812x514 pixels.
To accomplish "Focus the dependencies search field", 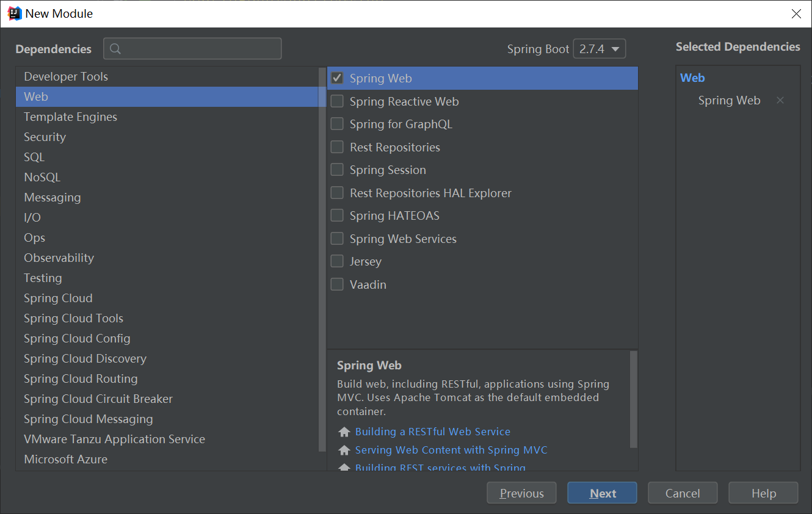I will (192, 49).
